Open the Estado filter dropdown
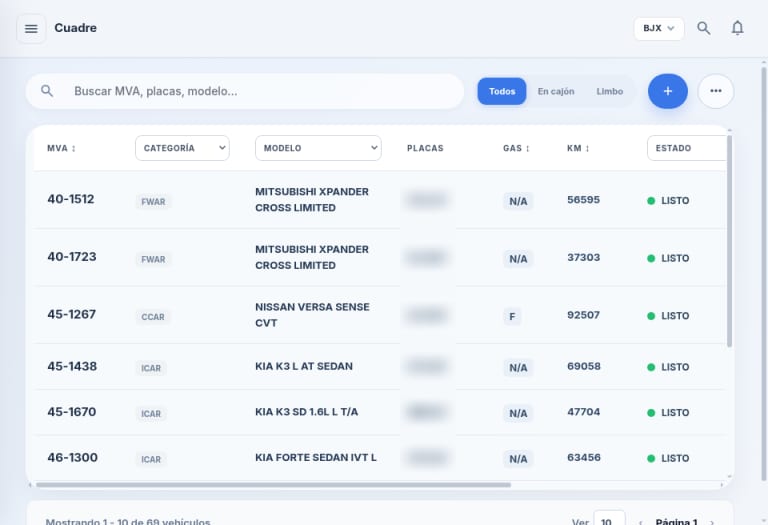This screenshot has height=525, width=768. coord(687,148)
